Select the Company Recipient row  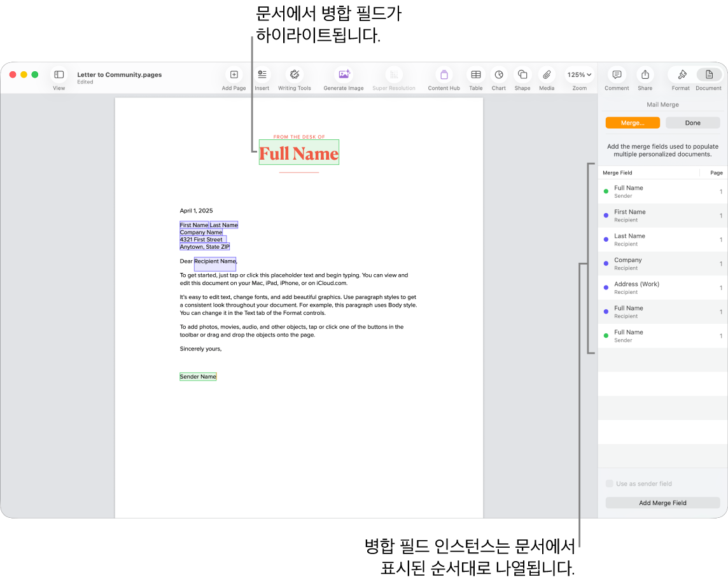point(662,263)
